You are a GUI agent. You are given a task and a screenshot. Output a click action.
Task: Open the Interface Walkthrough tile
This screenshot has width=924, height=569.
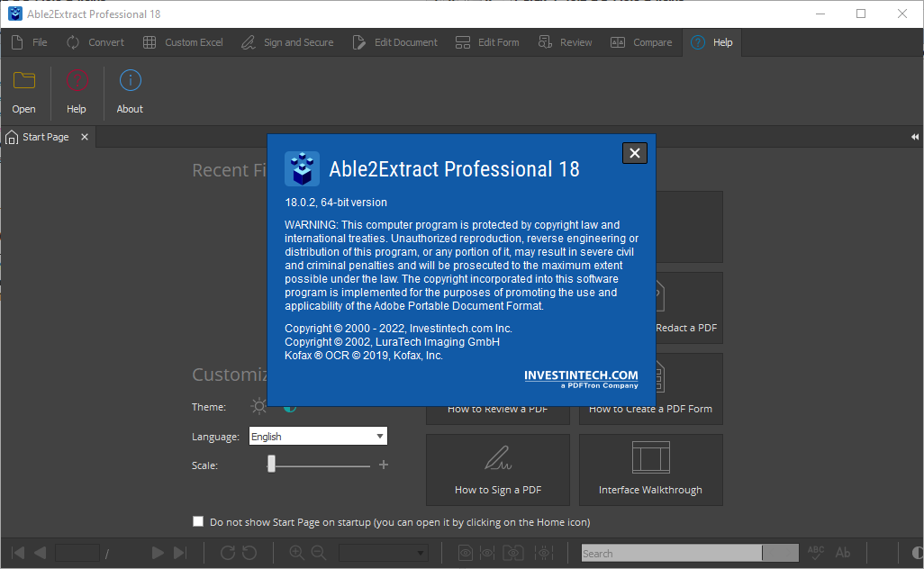coord(650,470)
